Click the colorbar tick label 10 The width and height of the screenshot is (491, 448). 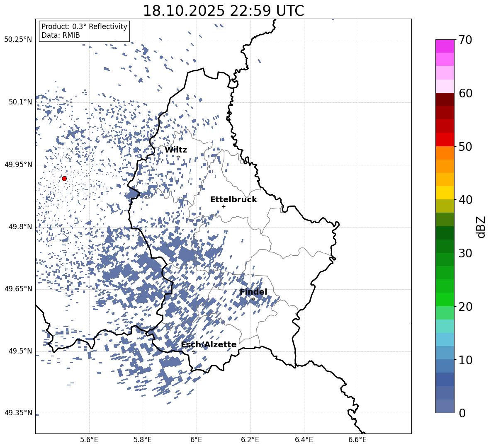click(x=466, y=360)
